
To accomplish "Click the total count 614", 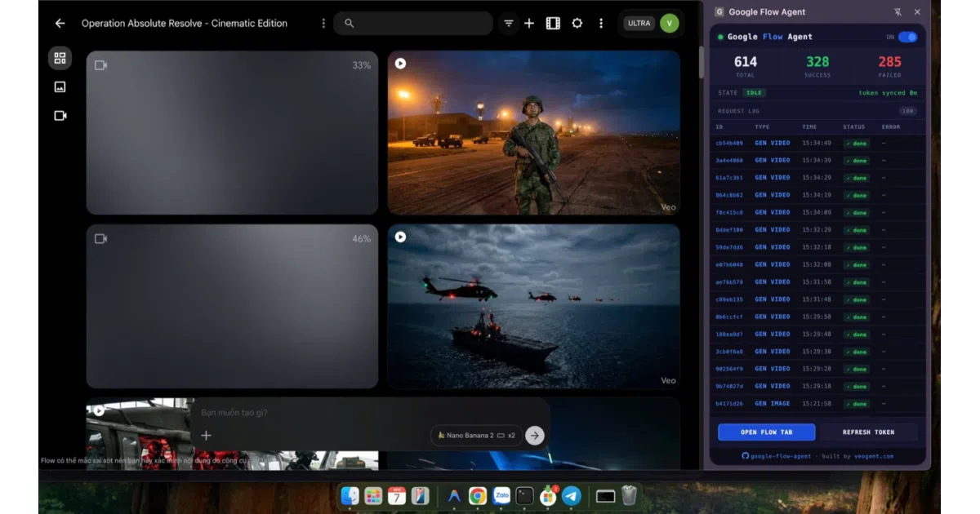I will pos(746,62).
